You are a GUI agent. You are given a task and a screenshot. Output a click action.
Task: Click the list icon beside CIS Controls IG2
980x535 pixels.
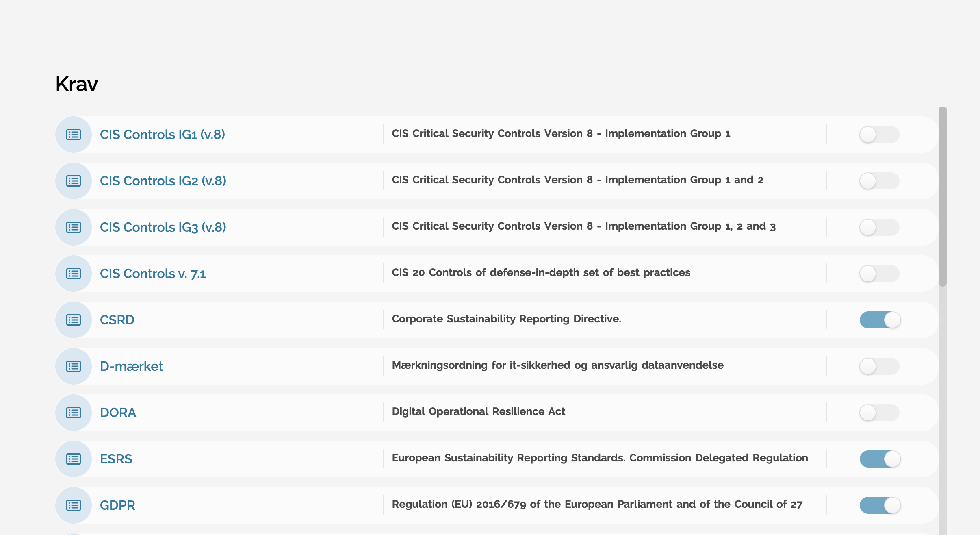[x=74, y=181]
